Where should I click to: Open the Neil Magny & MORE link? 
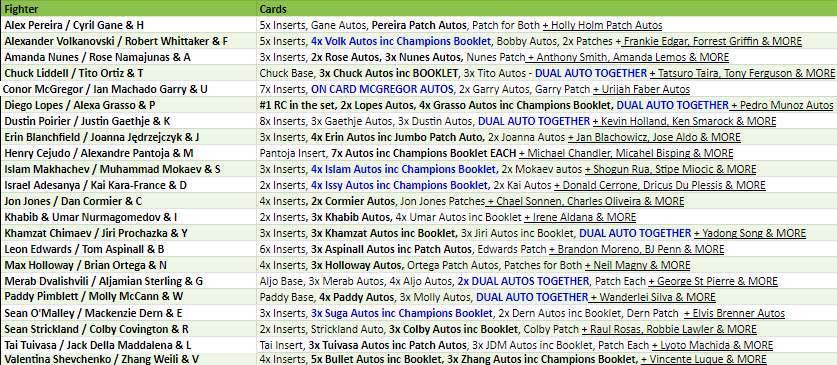coord(637,265)
